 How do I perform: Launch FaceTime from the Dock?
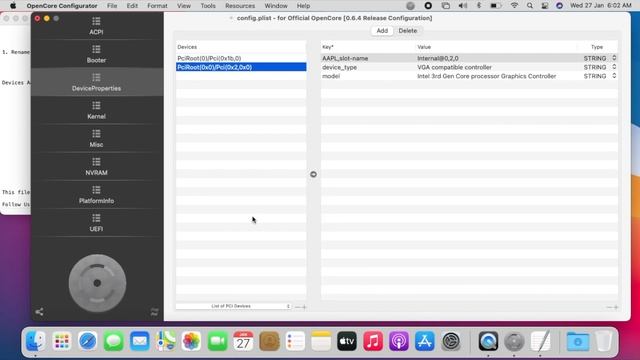click(217, 341)
